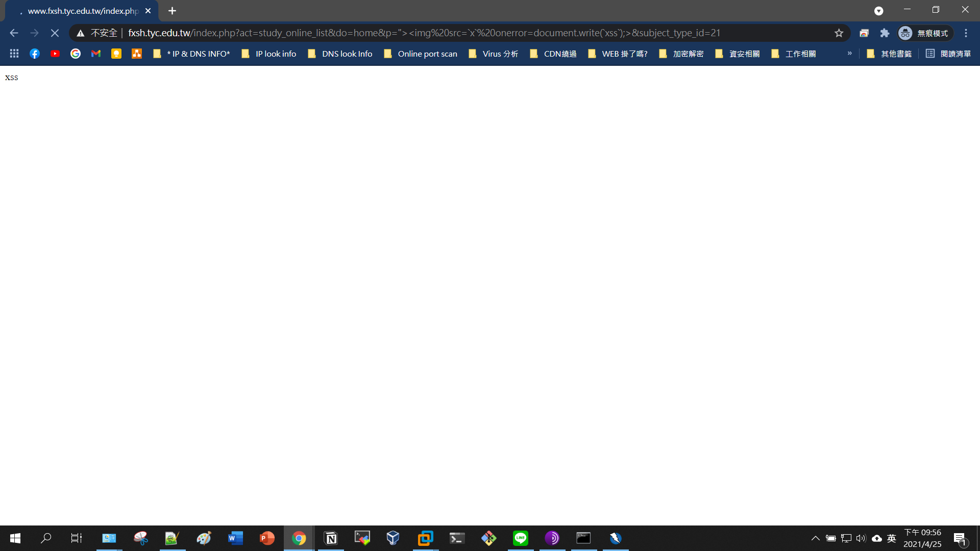This screenshot has height=551, width=980.
Task: Open the YouTube bookmark
Action: click(x=55, y=54)
